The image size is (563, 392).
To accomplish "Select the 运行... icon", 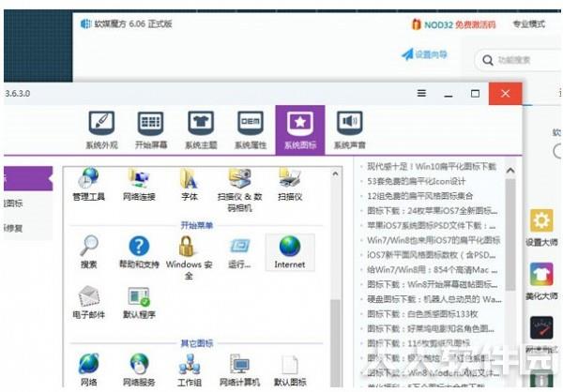I will click(x=239, y=252).
